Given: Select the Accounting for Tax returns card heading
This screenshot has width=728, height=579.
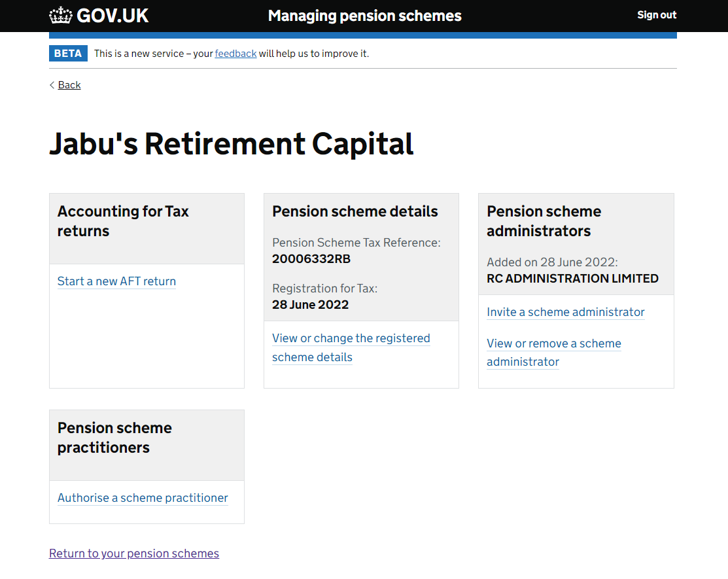Looking at the screenshot, I should [123, 221].
